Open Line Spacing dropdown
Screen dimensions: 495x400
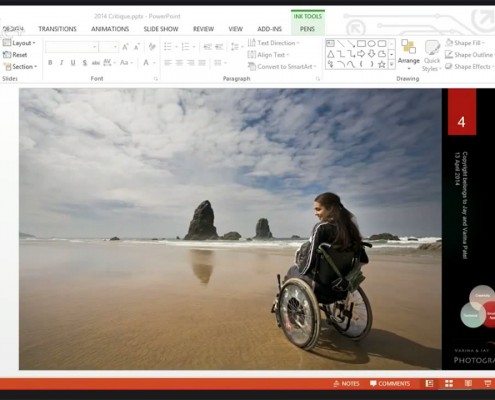(236, 47)
